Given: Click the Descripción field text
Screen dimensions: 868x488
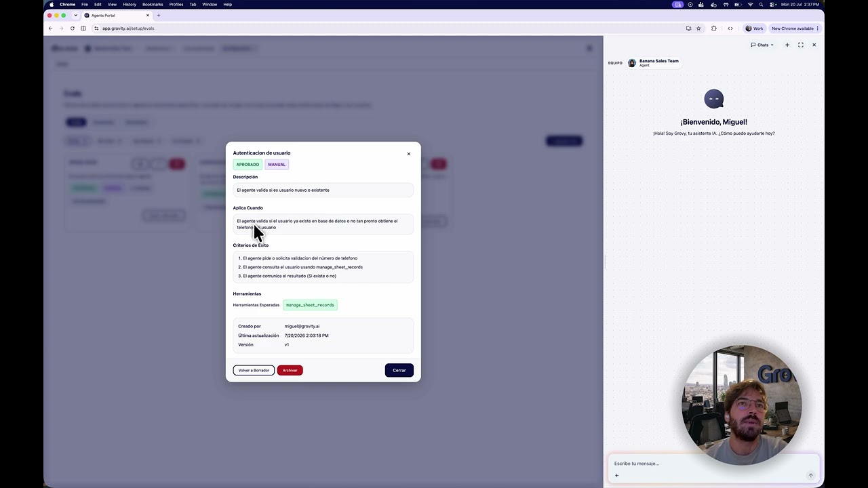Looking at the screenshot, I should pos(323,190).
